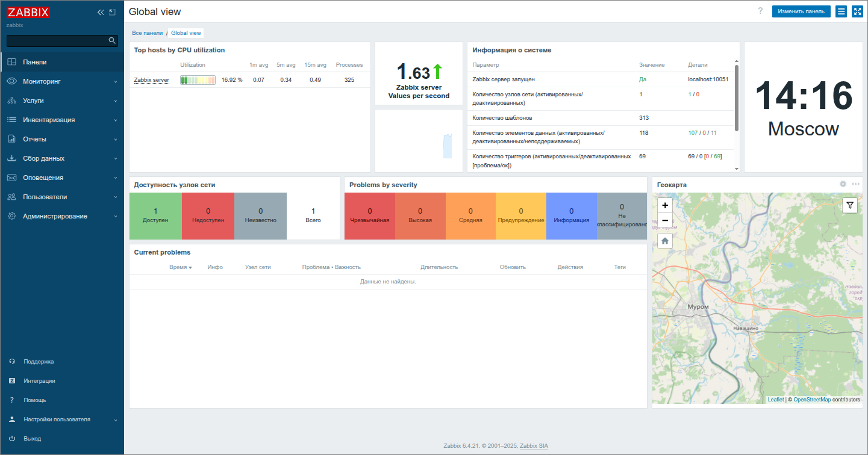Select the green Доступен availability tile
The width and height of the screenshot is (868, 455).
pyautogui.click(x=155, y=216)
